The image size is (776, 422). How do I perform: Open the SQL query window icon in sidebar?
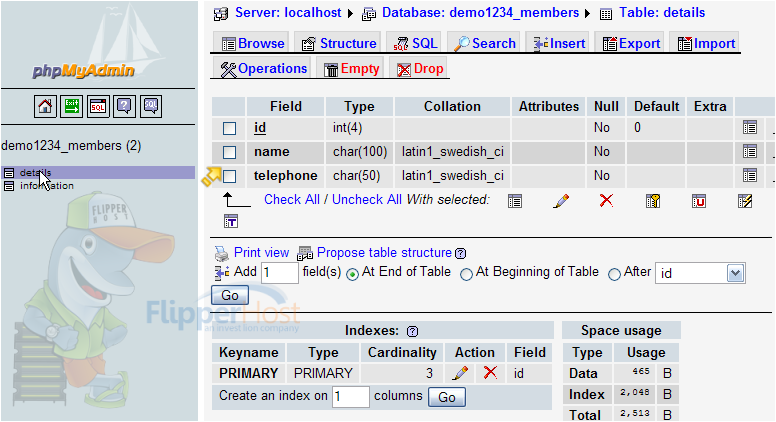[98, 106]
